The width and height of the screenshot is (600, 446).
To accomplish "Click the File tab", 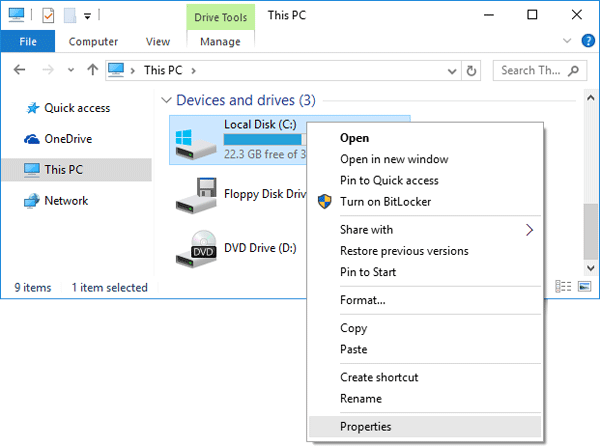I will [28, 41].
